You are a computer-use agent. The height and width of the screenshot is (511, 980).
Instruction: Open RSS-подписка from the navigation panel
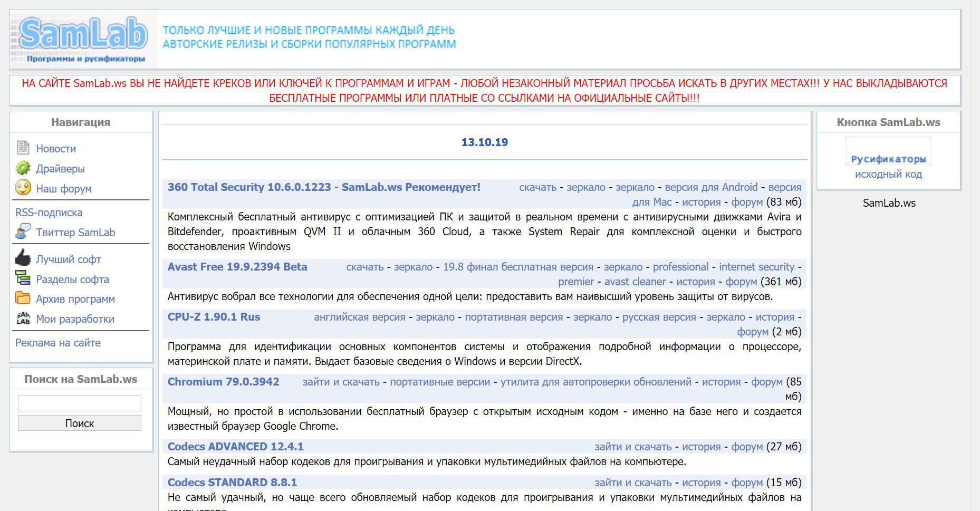tap(49, 213)
